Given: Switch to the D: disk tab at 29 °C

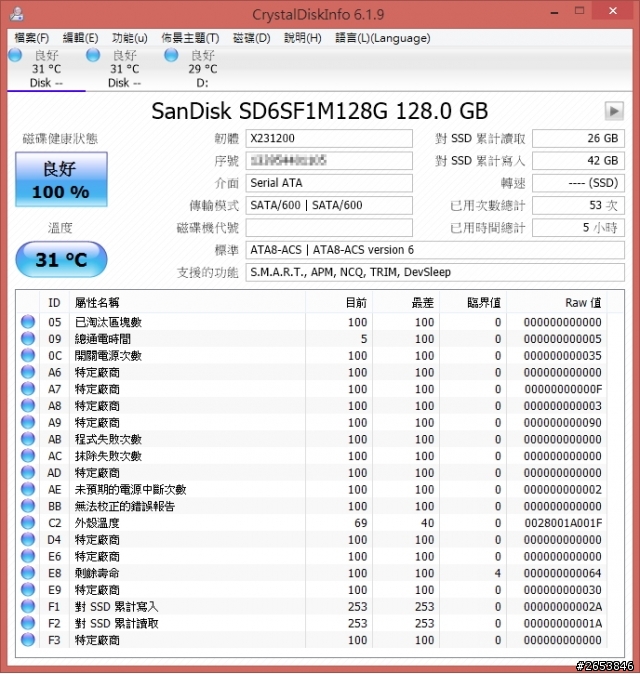Looking at the screenshot, I should click(202, 69).
